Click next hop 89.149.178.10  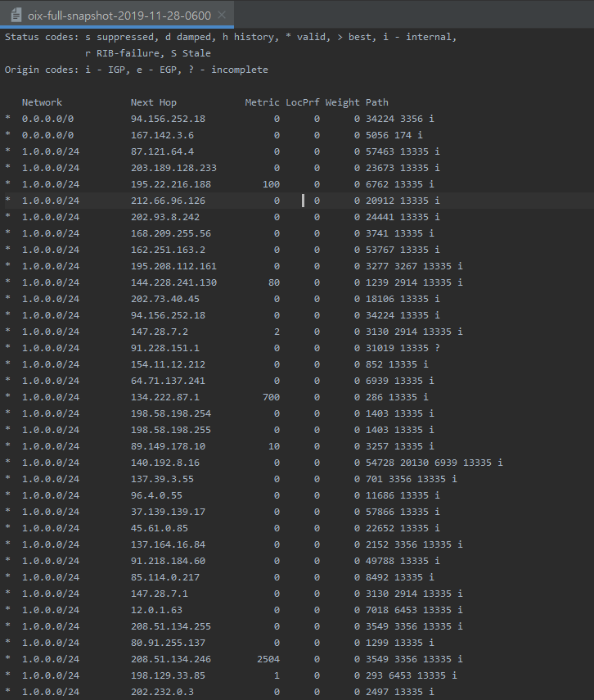(168, 446)
